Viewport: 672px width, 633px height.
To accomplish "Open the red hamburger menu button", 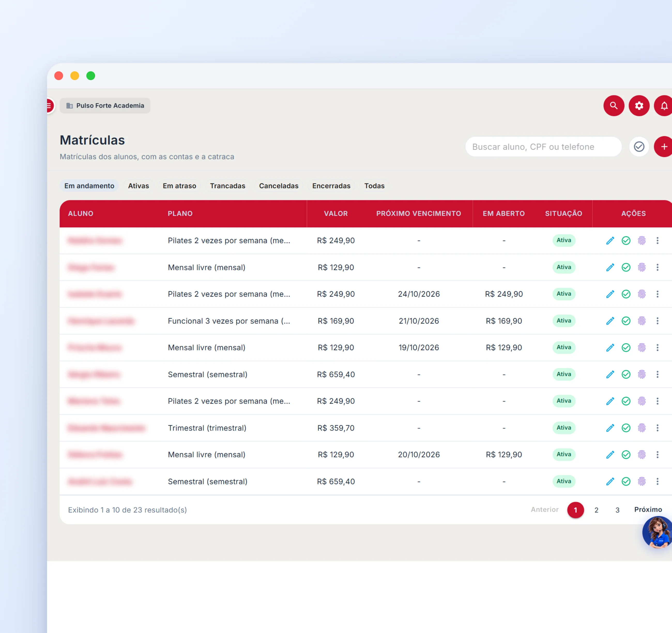I will click(50, 106).
